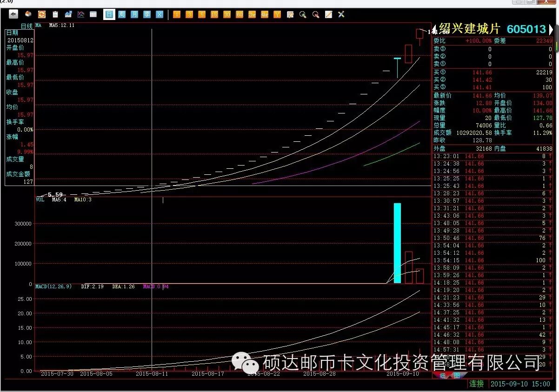Select the 1-minute period button
559x392 pixels.
click(177, 14)
